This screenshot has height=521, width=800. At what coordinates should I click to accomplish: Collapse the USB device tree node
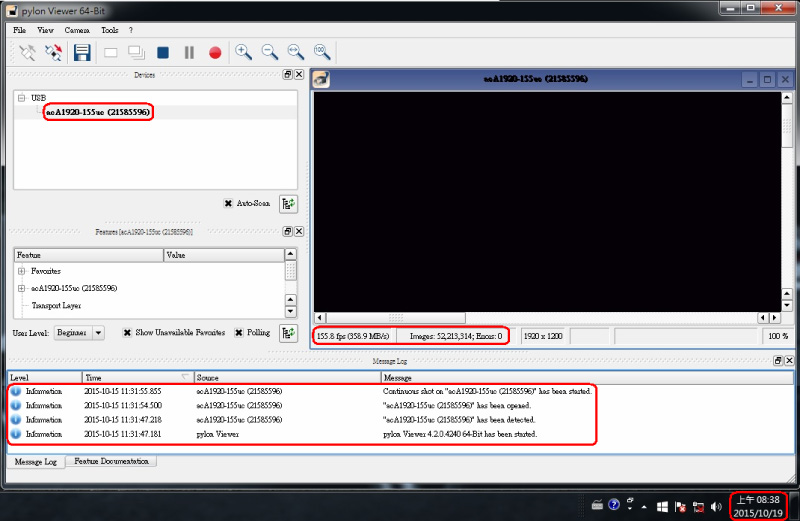(21, 98)
